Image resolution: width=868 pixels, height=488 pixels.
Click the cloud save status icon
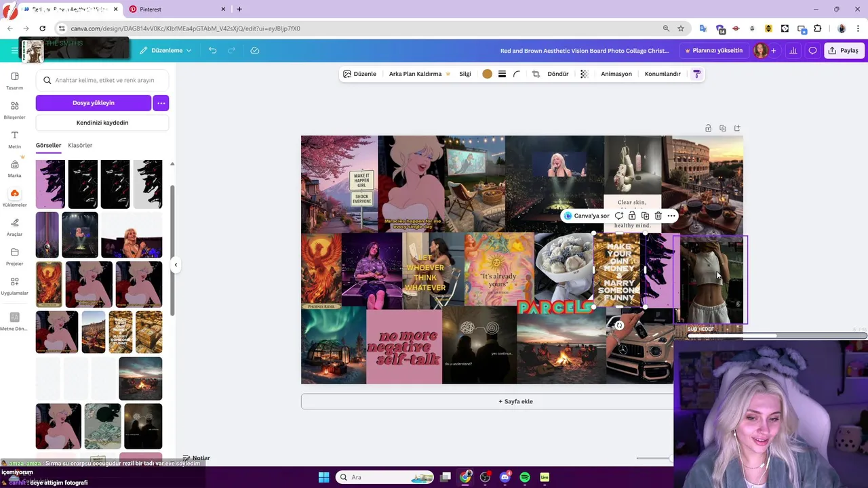pos(255,50)
